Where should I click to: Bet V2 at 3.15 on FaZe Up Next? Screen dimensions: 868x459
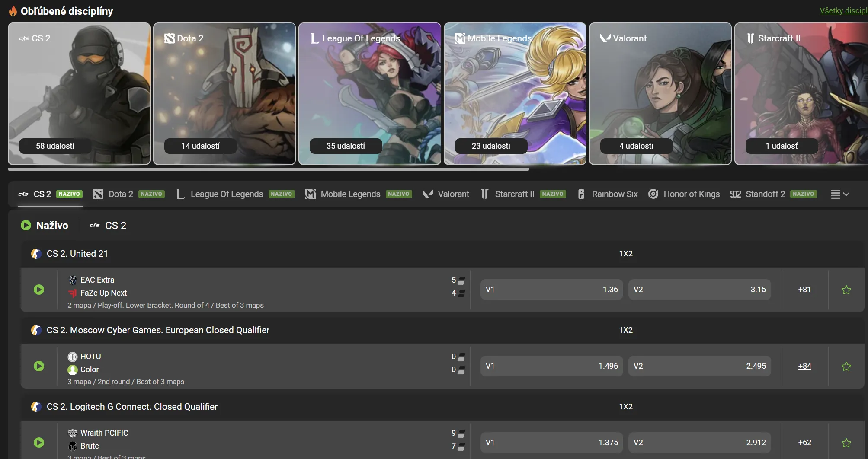click(699, 290)
